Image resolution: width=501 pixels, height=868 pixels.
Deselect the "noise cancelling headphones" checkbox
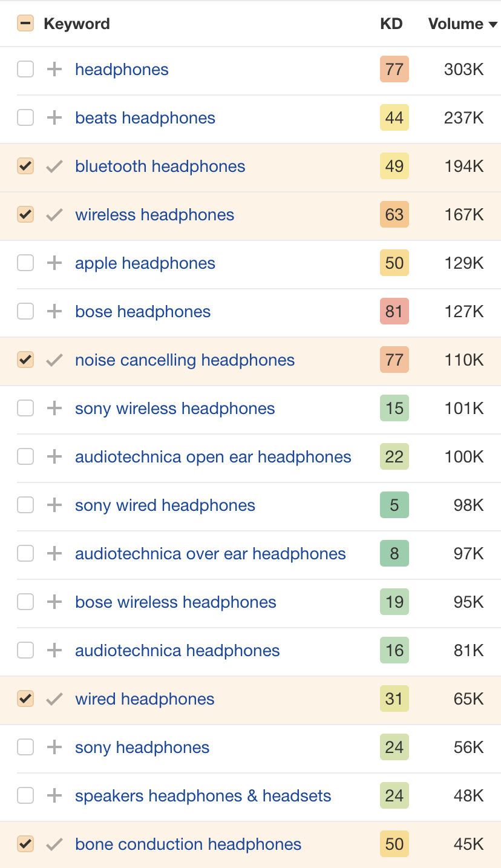25,360
